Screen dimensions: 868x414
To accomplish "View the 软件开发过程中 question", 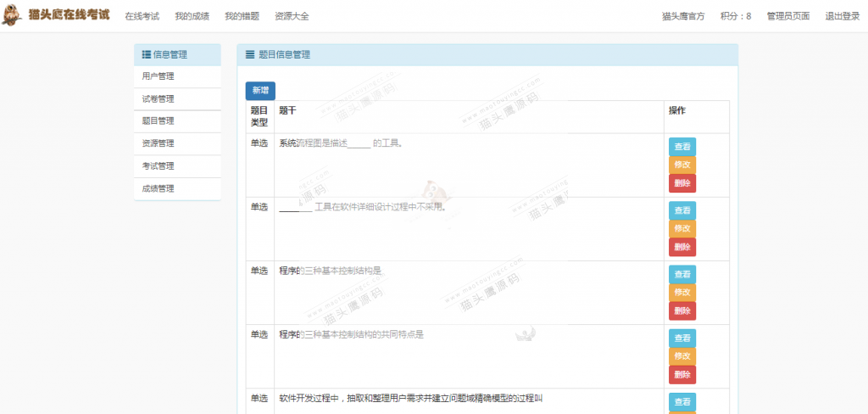I will pyautogui.click(x=682, y=402).
